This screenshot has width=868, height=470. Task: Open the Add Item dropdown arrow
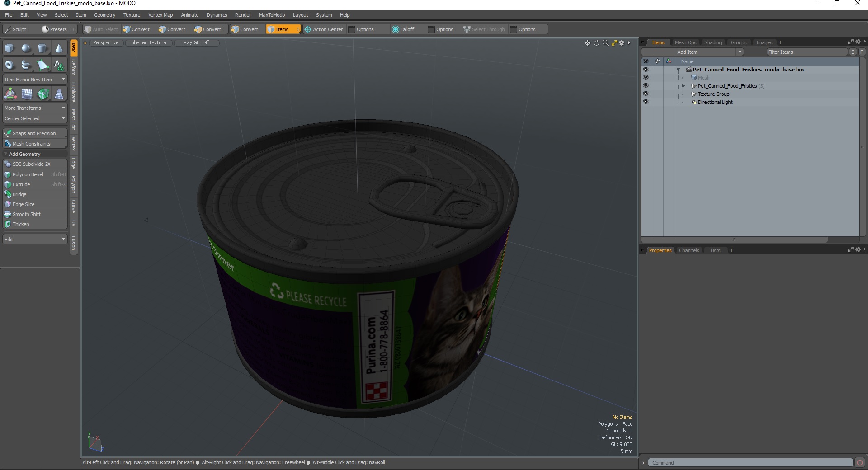coord(740,52)
